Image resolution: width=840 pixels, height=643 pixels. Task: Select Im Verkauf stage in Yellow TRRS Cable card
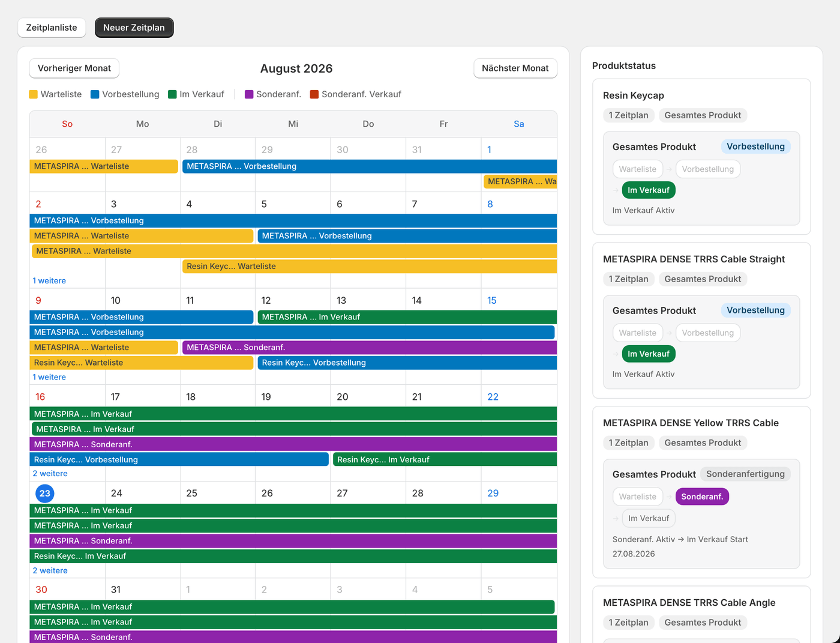click(649, 519)
